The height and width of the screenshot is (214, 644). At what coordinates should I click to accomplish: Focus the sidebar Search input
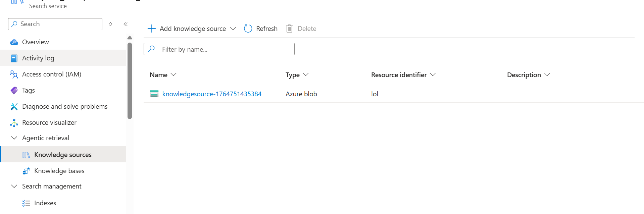(55, 24)
